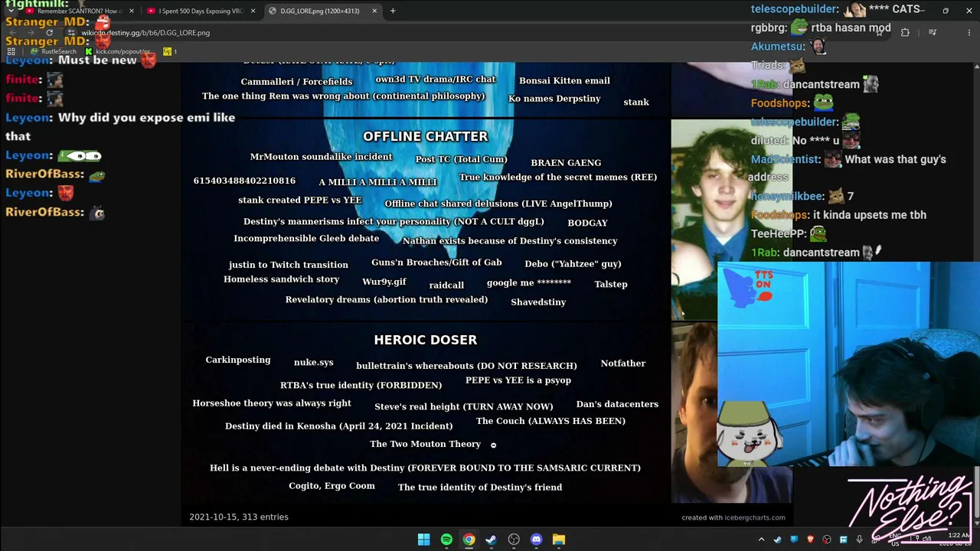Click the 'Talstep' entry
This screenshot has width=980, height=551.
tap(611, 285)
